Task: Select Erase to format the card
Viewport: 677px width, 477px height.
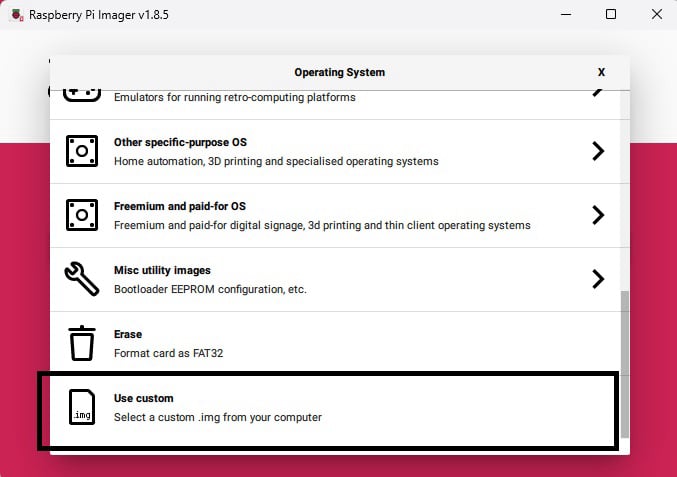Action: click(335, 343)
